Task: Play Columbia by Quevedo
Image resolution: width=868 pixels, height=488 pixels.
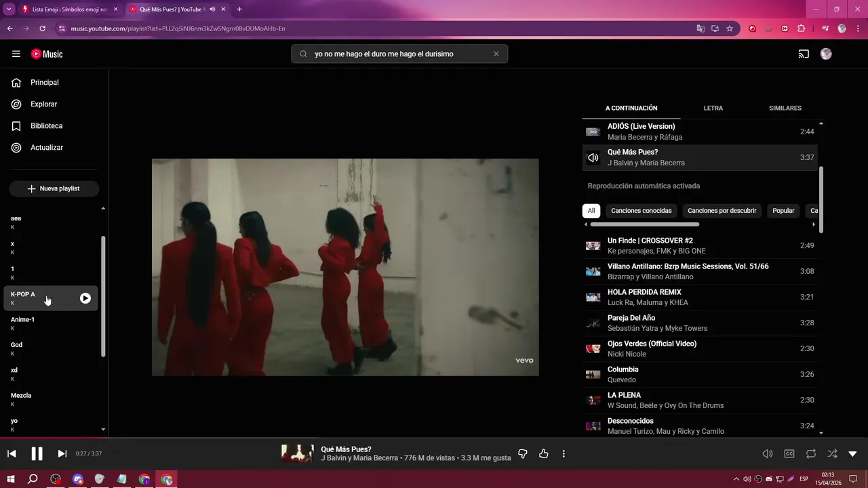Action: coord(700,374)
